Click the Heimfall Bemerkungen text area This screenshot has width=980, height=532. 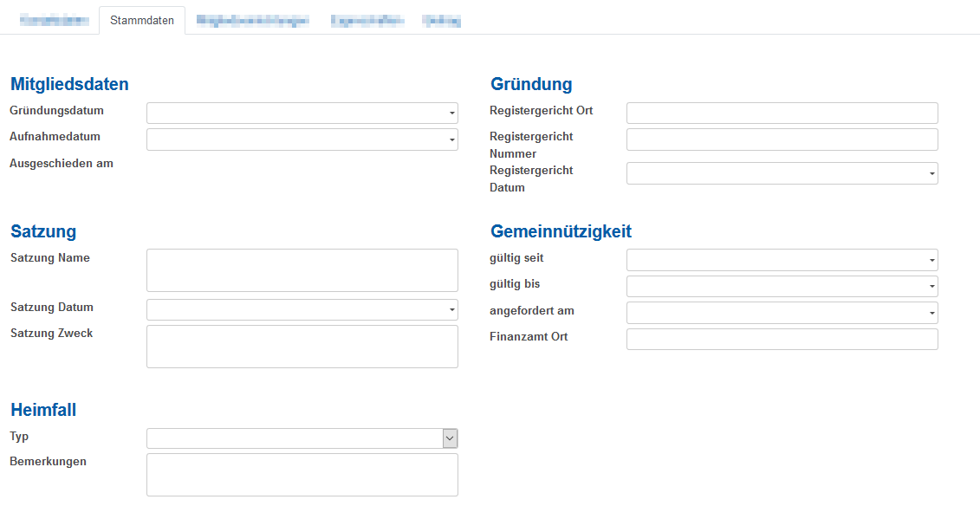pos(302,475)
